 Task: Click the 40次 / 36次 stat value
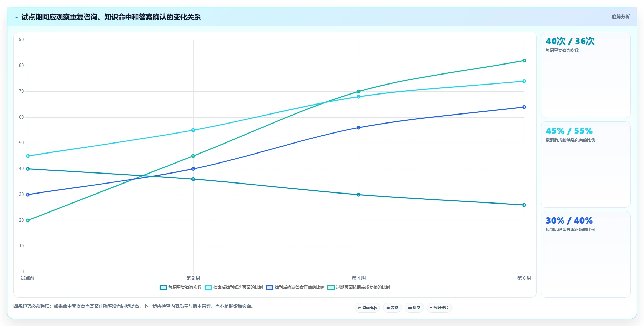570,41
